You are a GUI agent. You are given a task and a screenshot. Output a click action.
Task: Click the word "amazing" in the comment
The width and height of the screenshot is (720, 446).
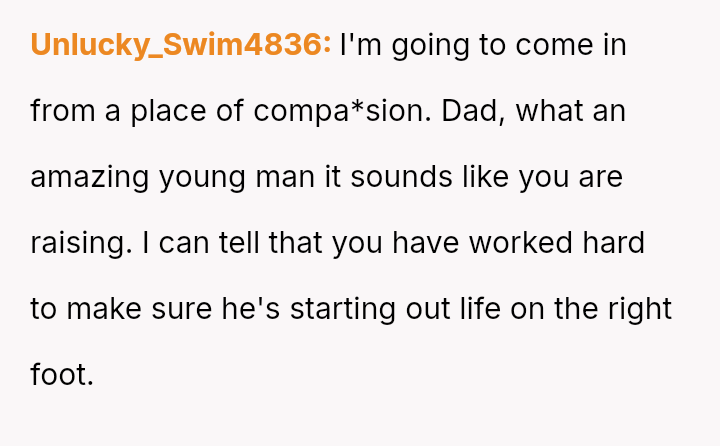(x=90, y=177)
